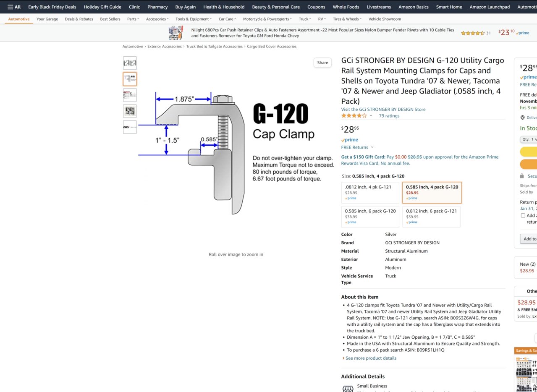Select size 0.585 inch, 6 pack G-120

coord(370,217)
